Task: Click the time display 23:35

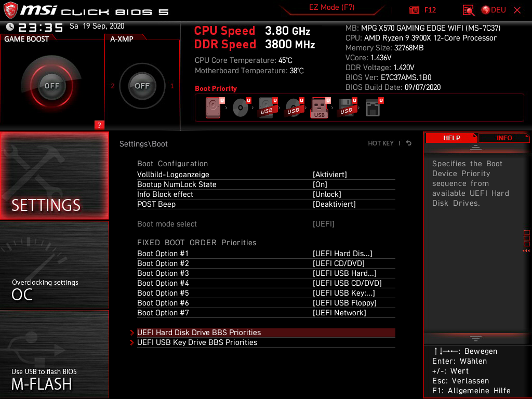Action: (x=41, y=27)
